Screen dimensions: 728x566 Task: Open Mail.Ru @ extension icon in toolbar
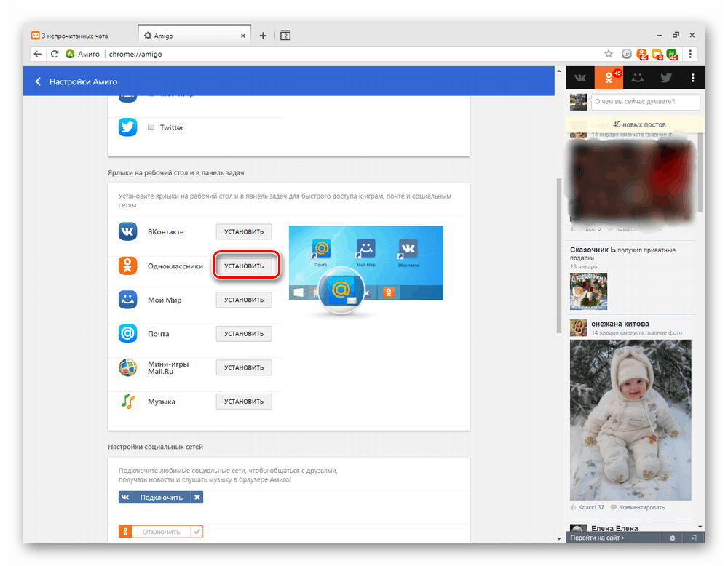(626, 54)
